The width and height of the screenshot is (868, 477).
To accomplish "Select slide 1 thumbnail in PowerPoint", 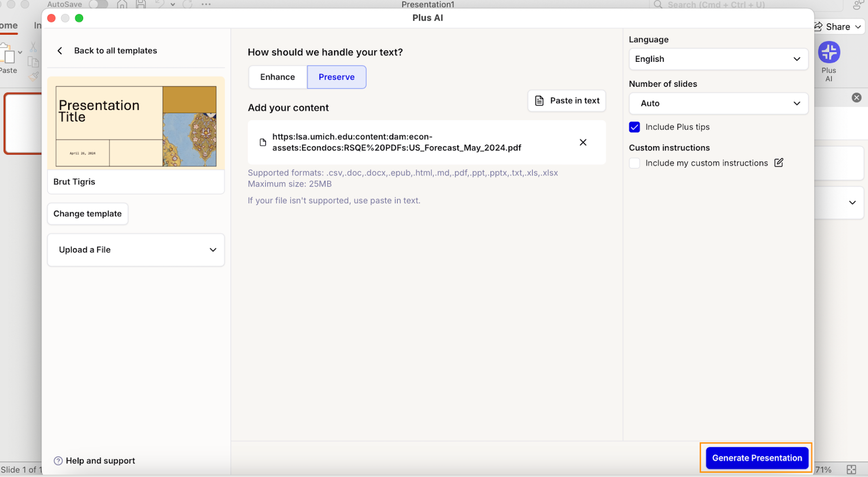I will tap(23, 124).
